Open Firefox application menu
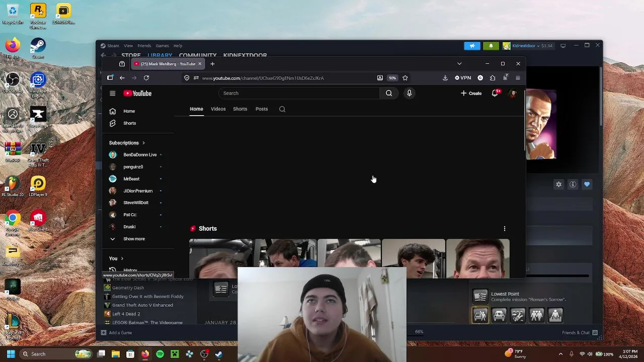The width and height of the screenshot is (644, 362). 518,78
